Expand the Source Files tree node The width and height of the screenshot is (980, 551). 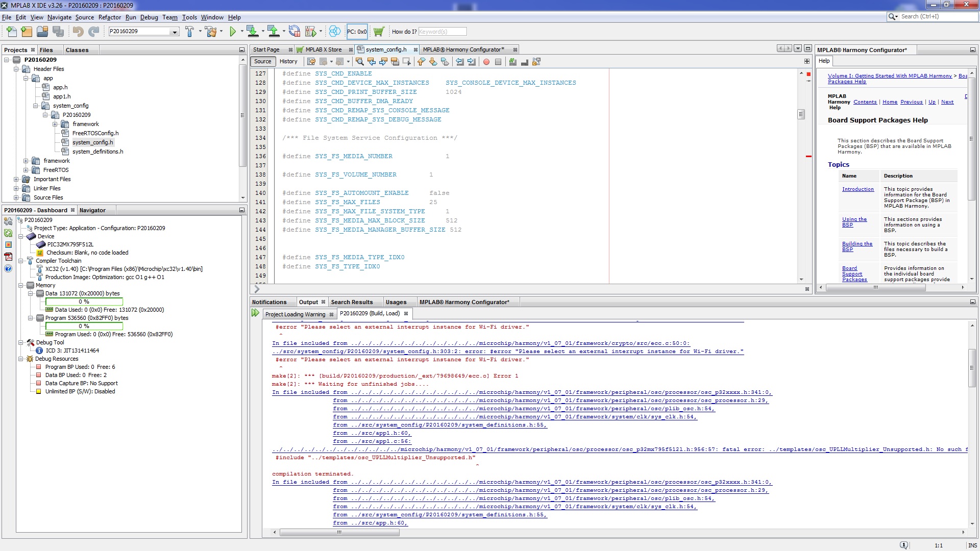pos(16,197)
